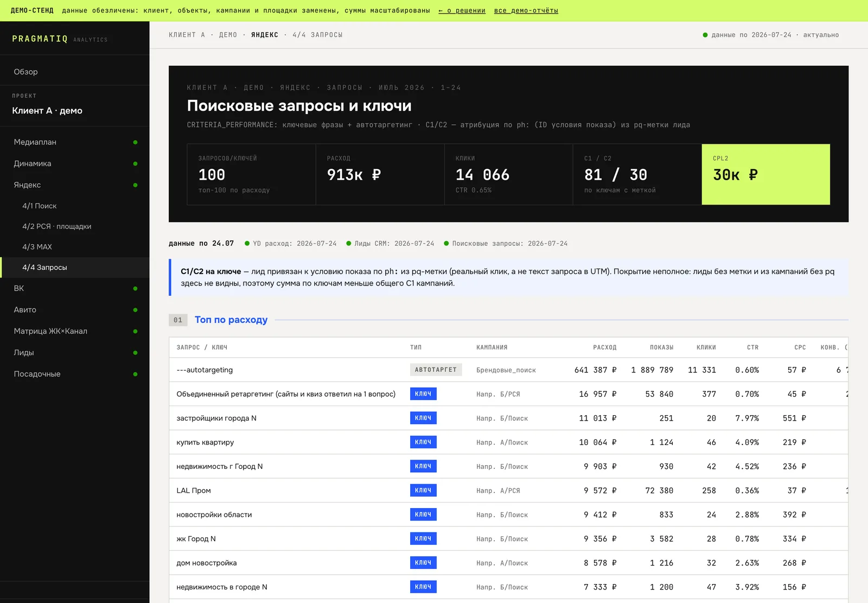868x603 pixels.
Task: Click the Клики 14 066 metric card
Action: pos(508,174)
